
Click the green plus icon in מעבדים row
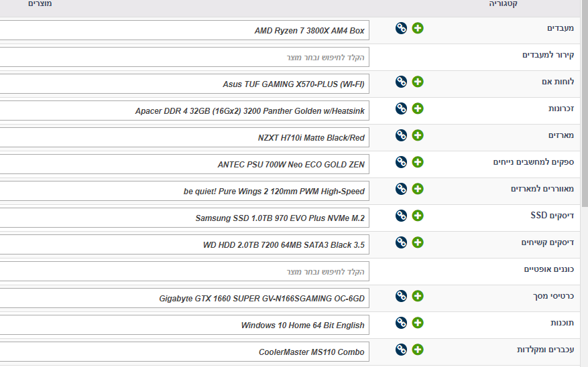tap(418, 28)
